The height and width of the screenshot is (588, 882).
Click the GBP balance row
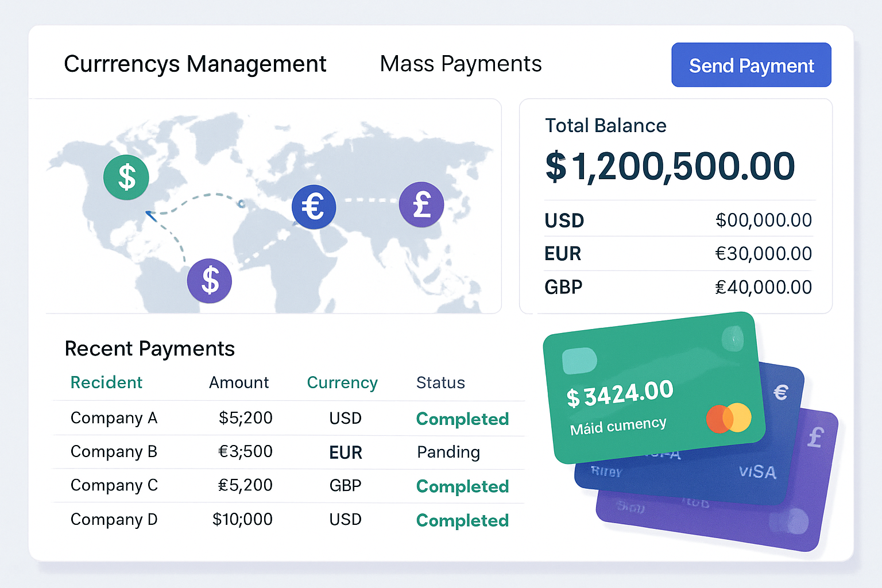point(678,287)
